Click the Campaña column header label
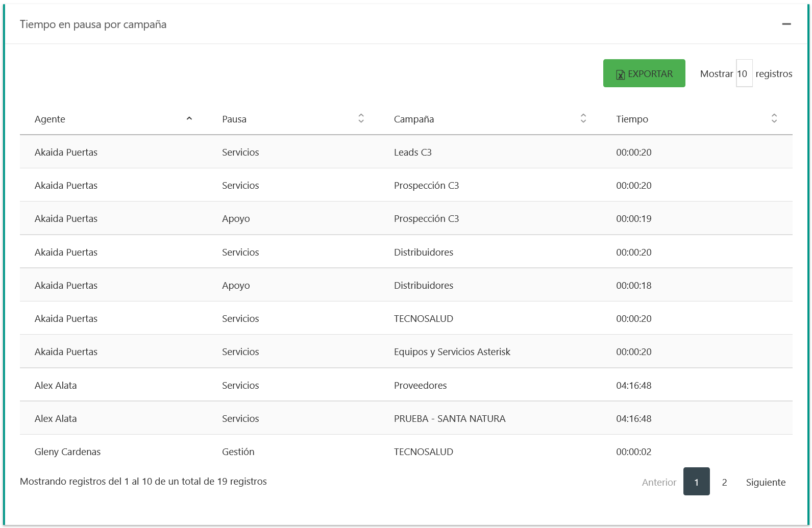Viewport: 812px width, 528px height. click(x=413, y=119)
